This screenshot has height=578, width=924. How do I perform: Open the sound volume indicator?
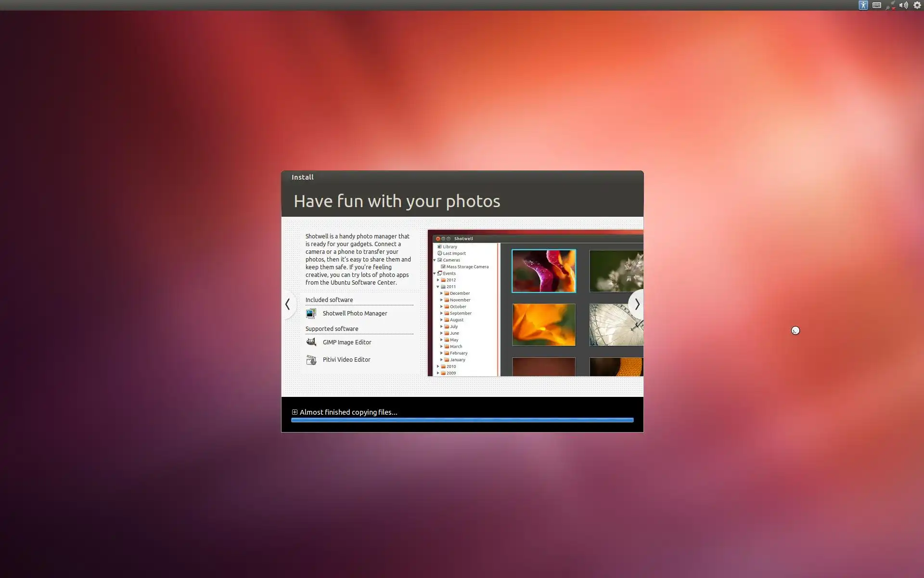click(x=903, y=5)
